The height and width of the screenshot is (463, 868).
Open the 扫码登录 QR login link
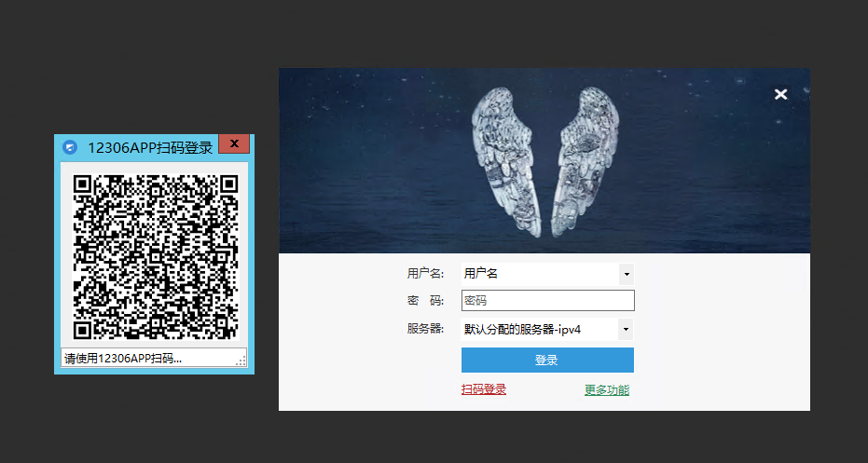pos(484,389)
